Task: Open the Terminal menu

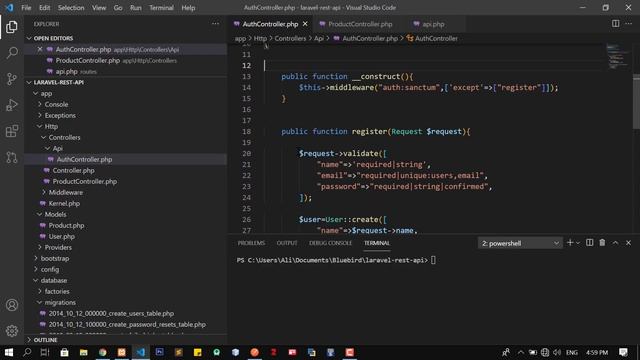Action: 161,8
